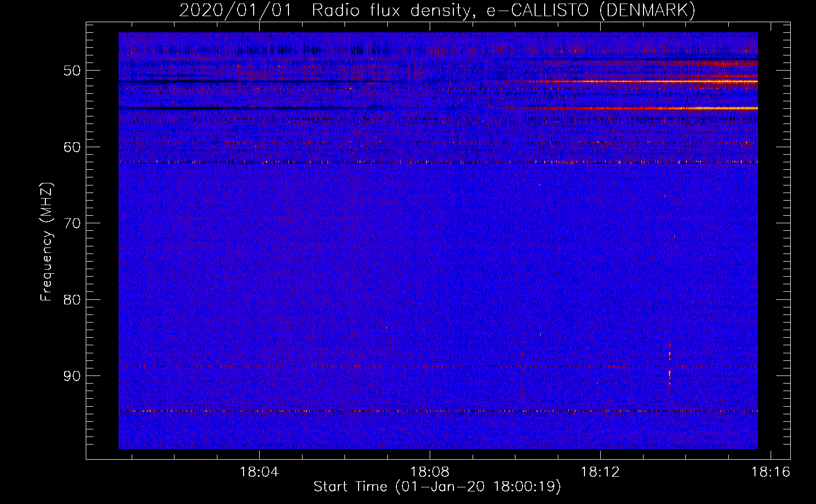The width and height of the screenshot is (816, 504).
Task: Click the 18:08 time tick label
Action: pos(430,472)
